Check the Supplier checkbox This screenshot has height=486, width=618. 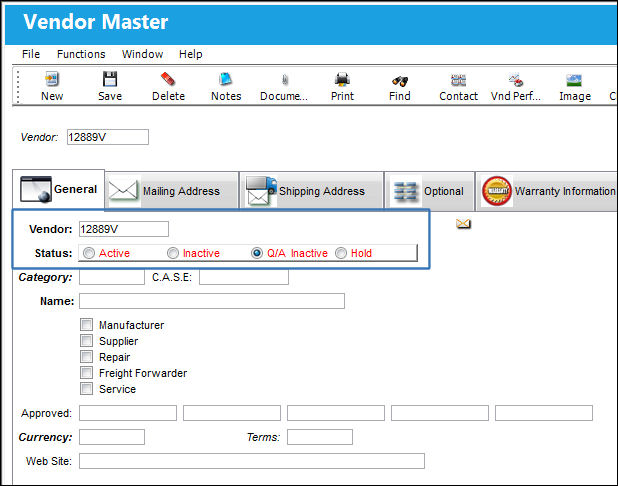coord(86,341)
